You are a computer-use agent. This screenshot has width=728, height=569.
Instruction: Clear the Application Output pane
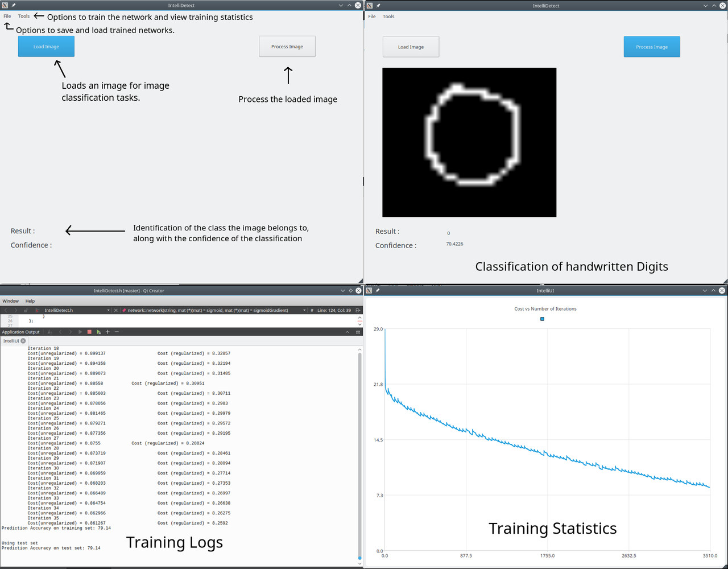(x=50, y=332)
